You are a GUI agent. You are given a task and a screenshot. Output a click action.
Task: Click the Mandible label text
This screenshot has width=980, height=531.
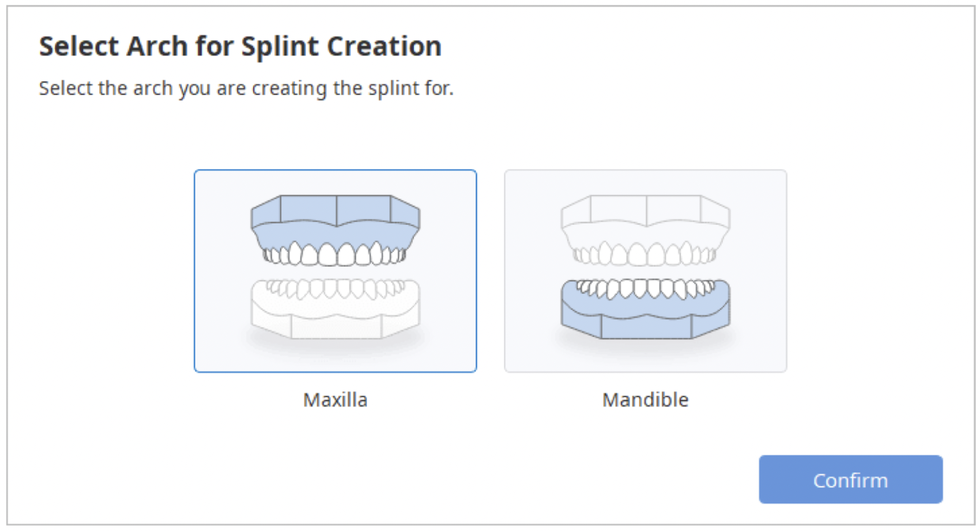click(x=644, y=399)
